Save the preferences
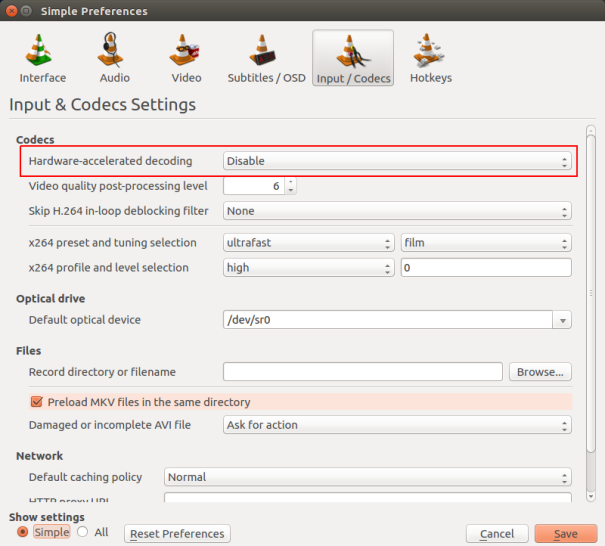Screen dimensions: 605x546 pos(566,534)
